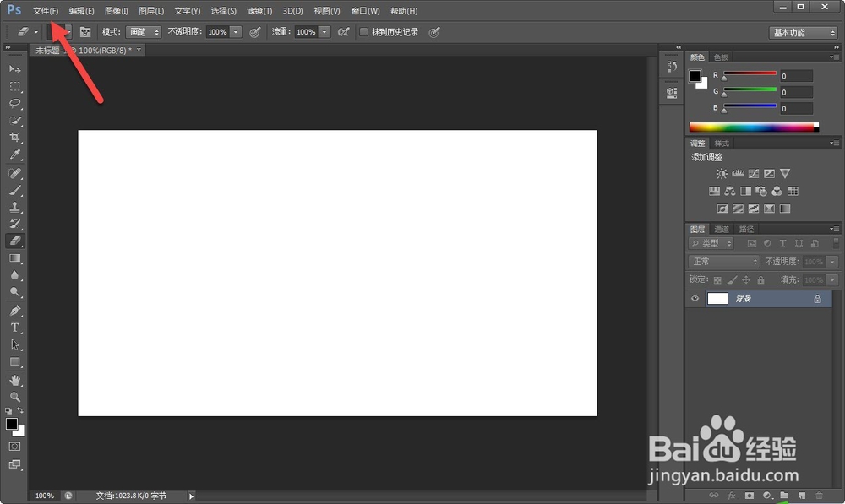Add Brightness/Contrast adjustment
The height and width of the screenshot is (504, 845).
click(x=722, y=173)
